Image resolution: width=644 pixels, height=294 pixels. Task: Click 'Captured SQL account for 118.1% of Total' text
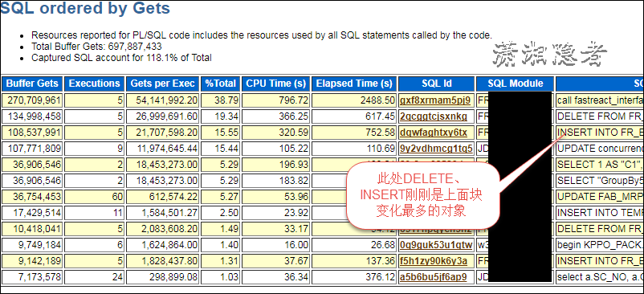point(121,58)
